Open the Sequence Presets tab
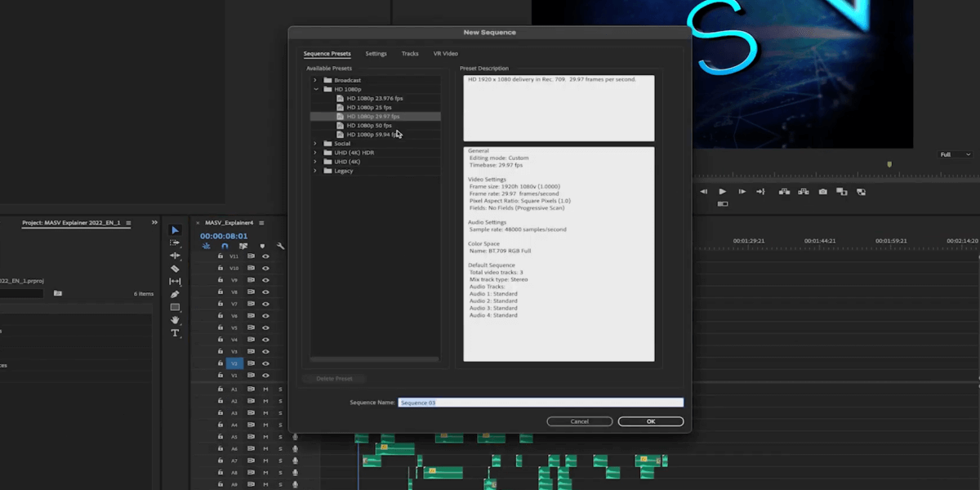This screenshot has width=980, height=490. [x=327, y=54]
